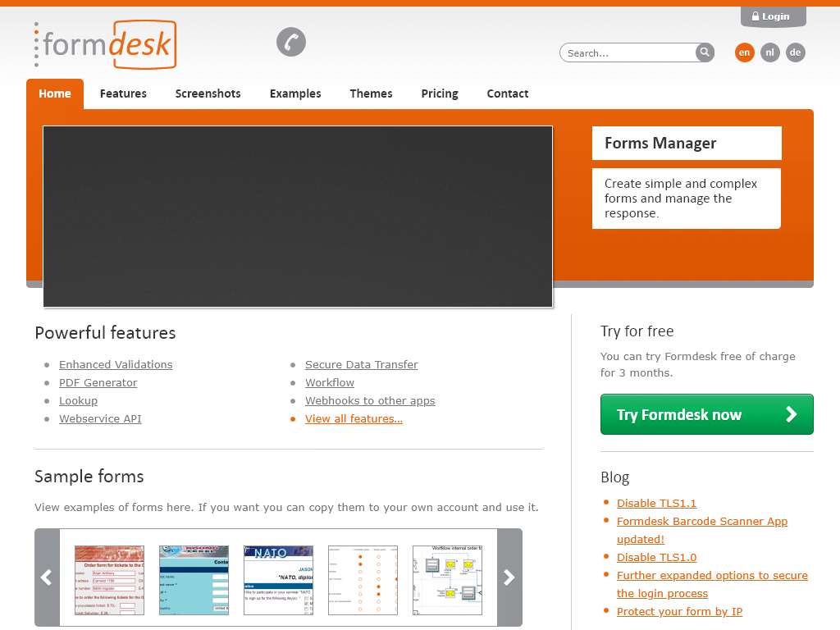Click the search magnifier icon

[x=704, y=52]
